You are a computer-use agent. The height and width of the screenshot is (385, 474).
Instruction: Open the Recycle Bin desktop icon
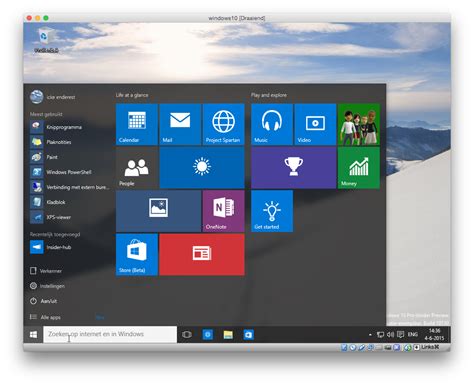point(46,41)
